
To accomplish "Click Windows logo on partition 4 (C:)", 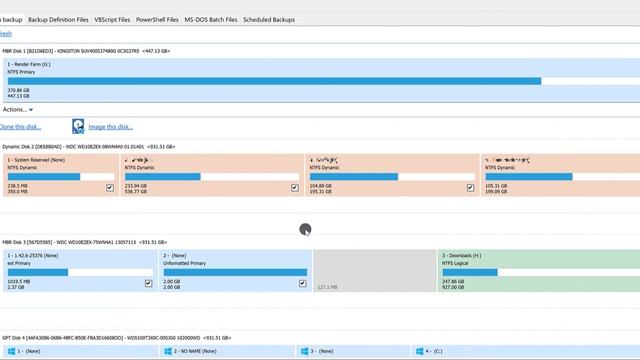I will click(x=420, y=351).
